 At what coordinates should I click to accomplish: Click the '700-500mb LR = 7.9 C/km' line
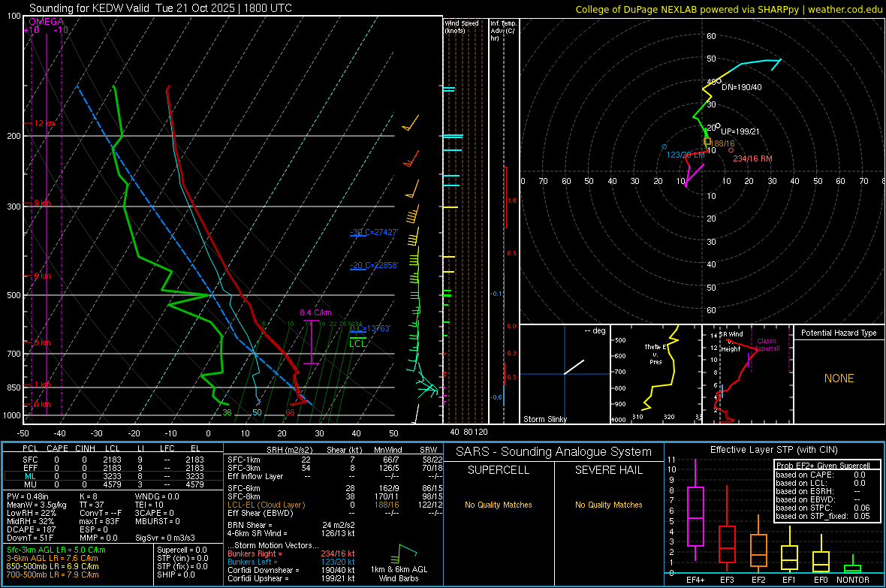tap(53, 574)
